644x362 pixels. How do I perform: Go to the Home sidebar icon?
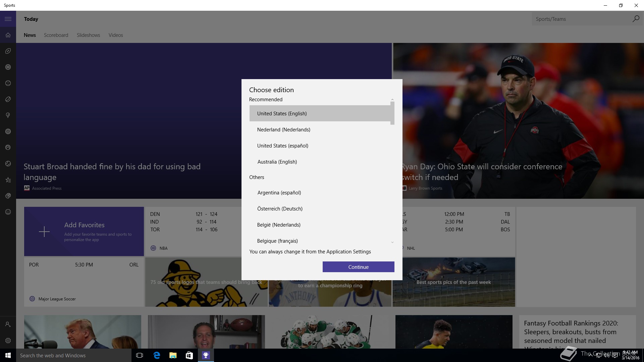(8, 35)
